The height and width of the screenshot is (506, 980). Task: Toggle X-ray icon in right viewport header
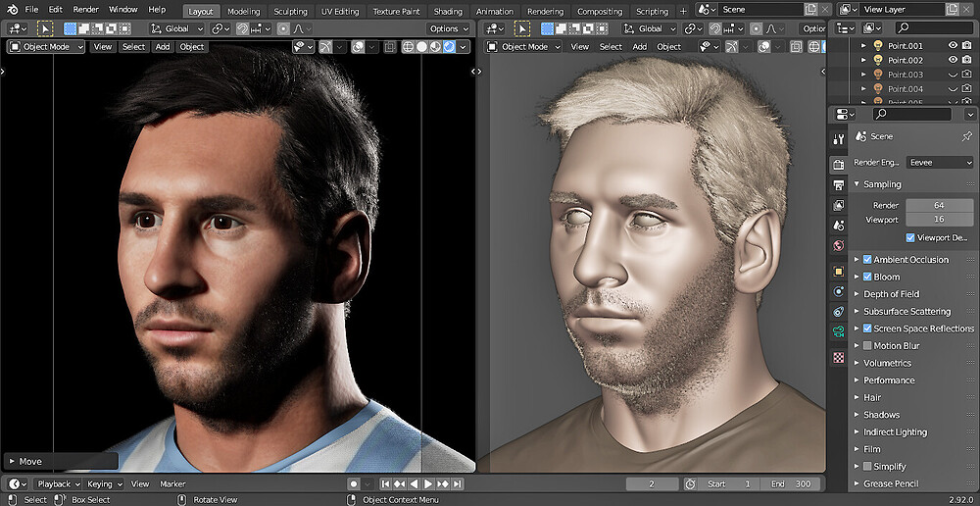(x=796, y=47)
